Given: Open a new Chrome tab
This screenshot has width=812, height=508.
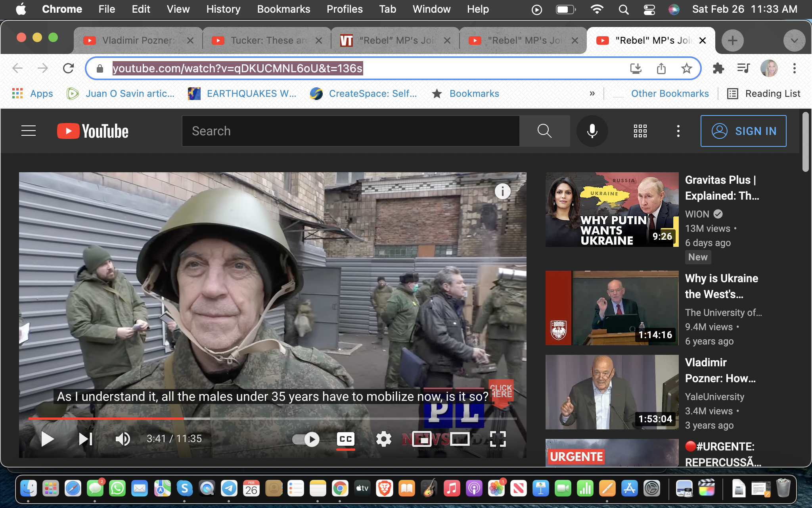Looking at the screenshot, I should (x=733, y=40).
